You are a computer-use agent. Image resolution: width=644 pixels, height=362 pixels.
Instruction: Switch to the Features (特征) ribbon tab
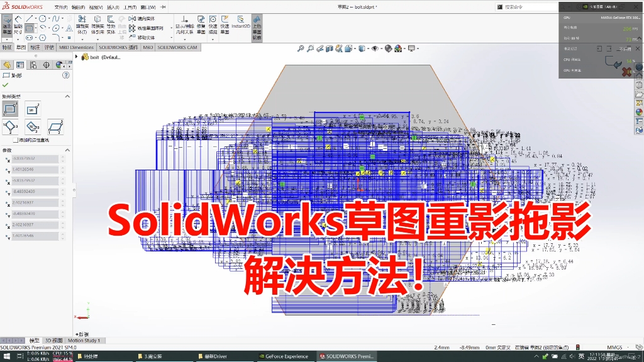click(x=7, y=47)
